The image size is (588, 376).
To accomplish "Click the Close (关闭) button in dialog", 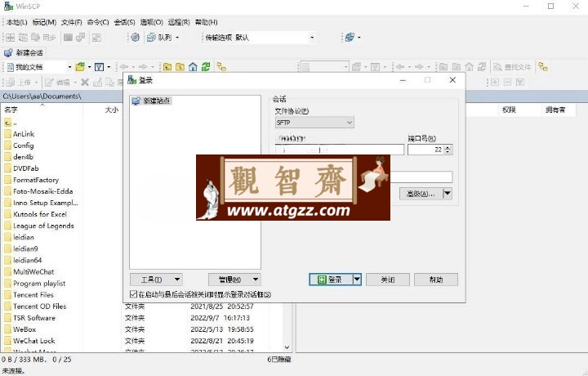I will coord(387,280).
